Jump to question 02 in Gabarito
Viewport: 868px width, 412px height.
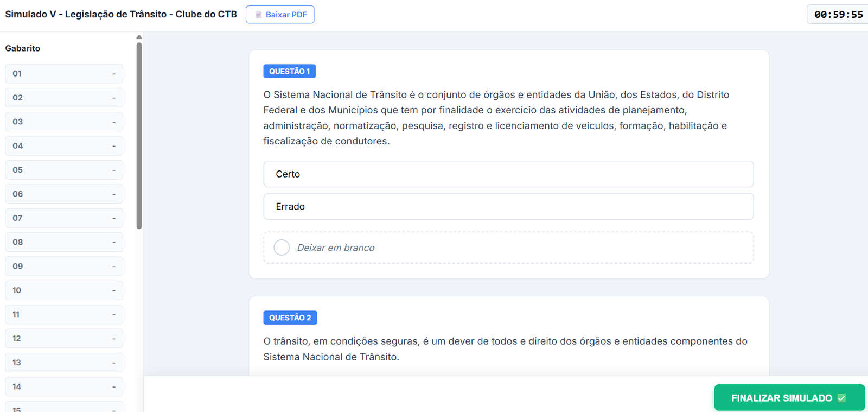pos(64,98)
